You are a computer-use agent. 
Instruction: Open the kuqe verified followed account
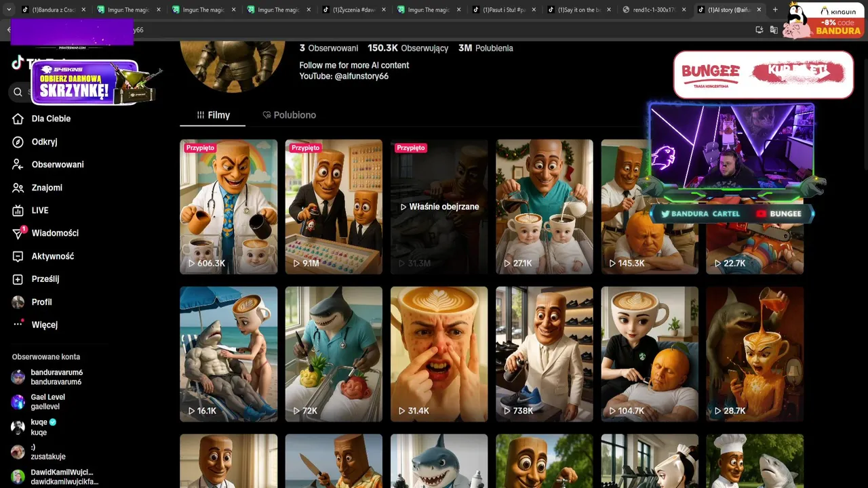[34, 427]
